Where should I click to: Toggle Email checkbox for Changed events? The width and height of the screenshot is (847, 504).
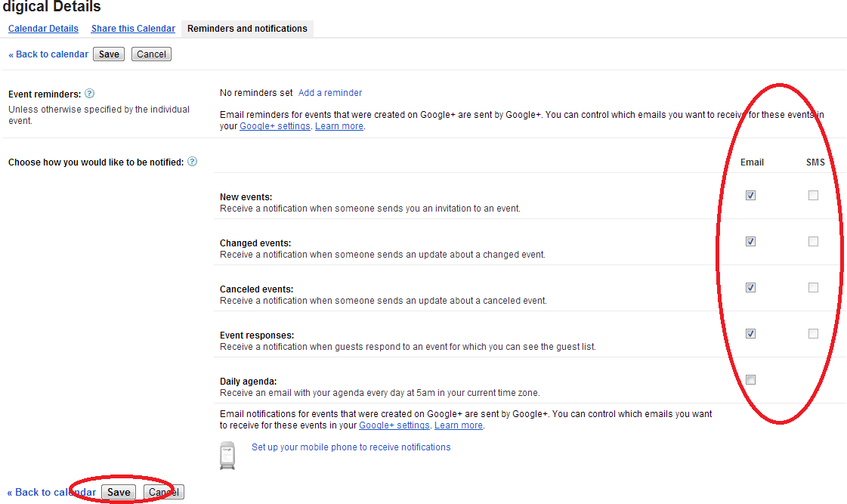[750, 242]
